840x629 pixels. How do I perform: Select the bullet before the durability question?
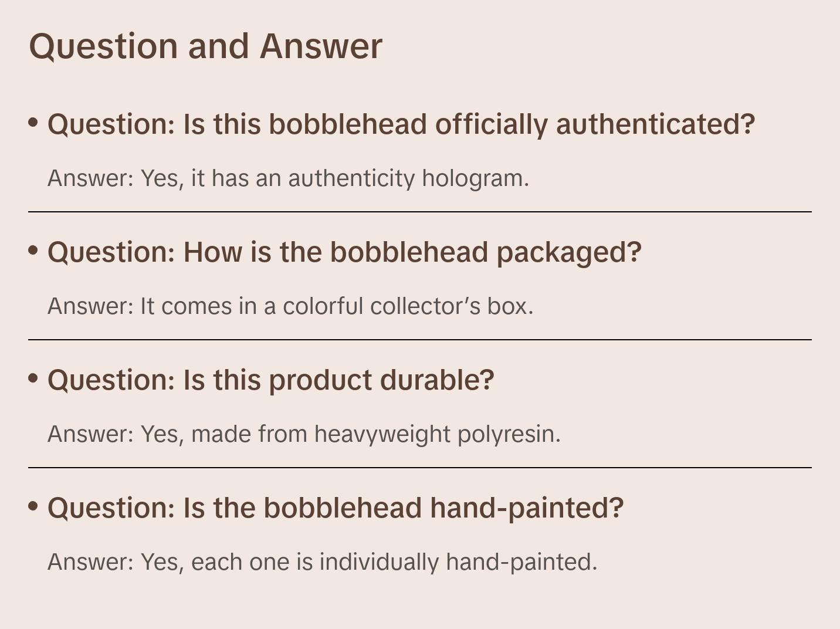click(x=33, y=378)
